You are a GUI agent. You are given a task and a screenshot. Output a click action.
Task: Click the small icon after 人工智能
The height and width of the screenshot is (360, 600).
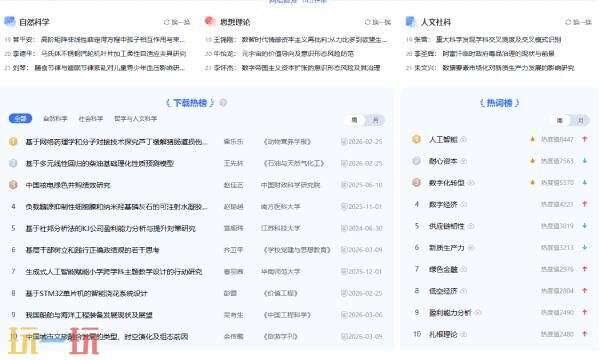pos(463,140)
